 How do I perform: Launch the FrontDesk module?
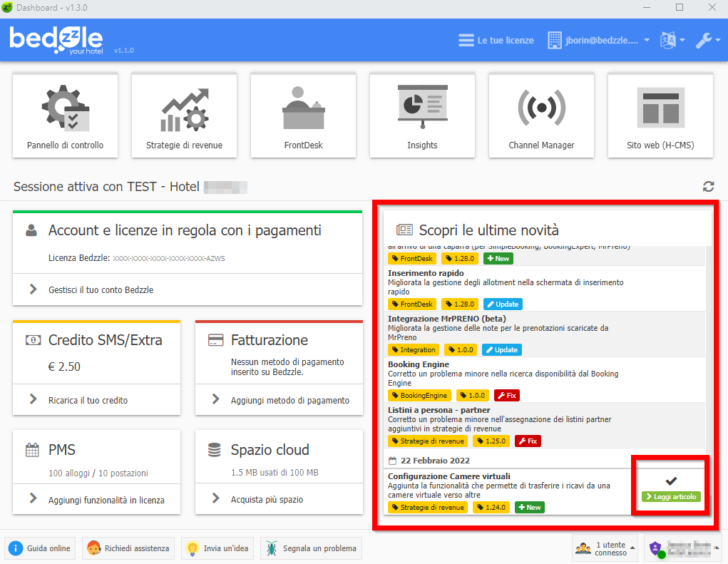coord(303,116)
